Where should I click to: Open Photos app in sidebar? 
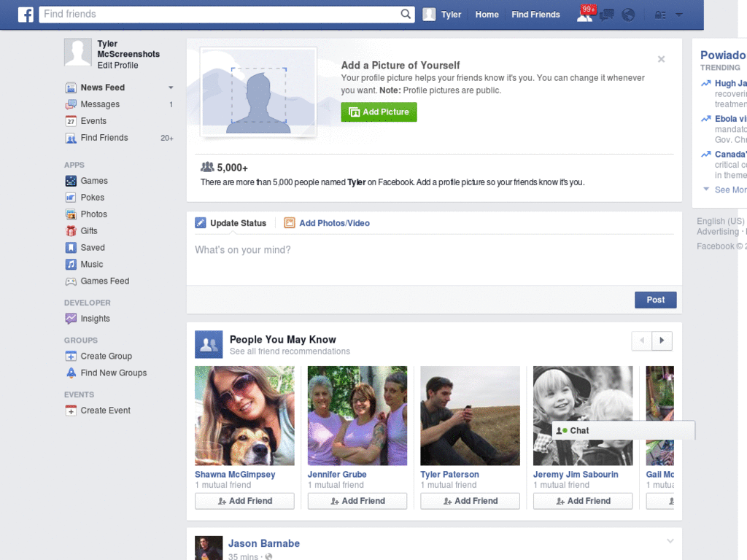(x=93, y=214)
